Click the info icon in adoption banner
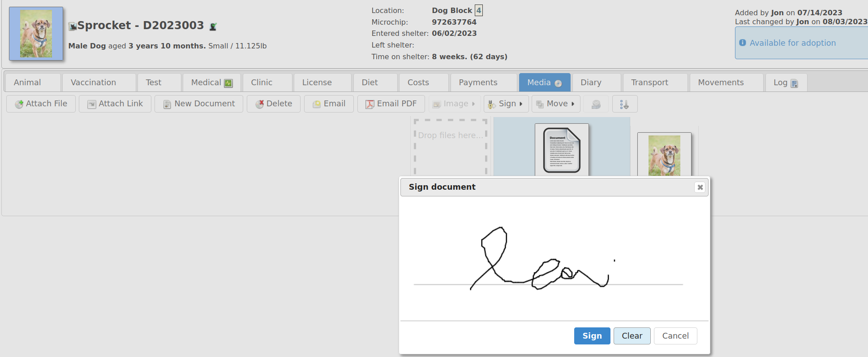Viewport: 868px width, 357px height. click(743, 43)
